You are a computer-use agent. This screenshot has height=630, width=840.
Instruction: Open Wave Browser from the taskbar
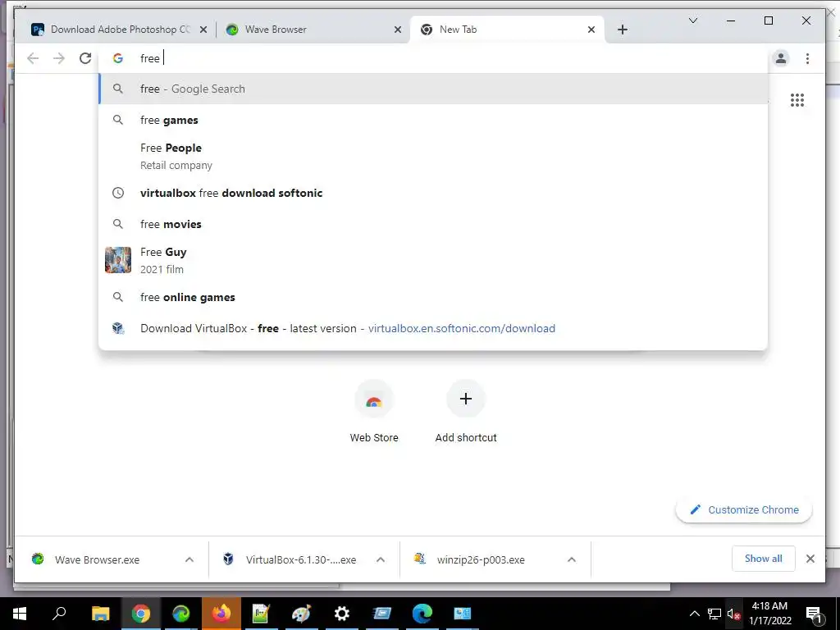pos(181,614)
